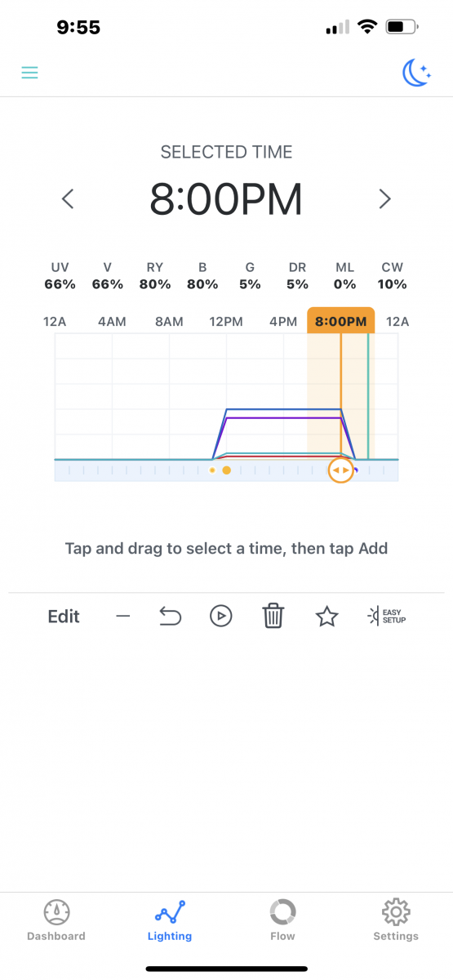453x980 pixels.
Task: Tap the orange time slider handle
Action: (x=341, y=470)
